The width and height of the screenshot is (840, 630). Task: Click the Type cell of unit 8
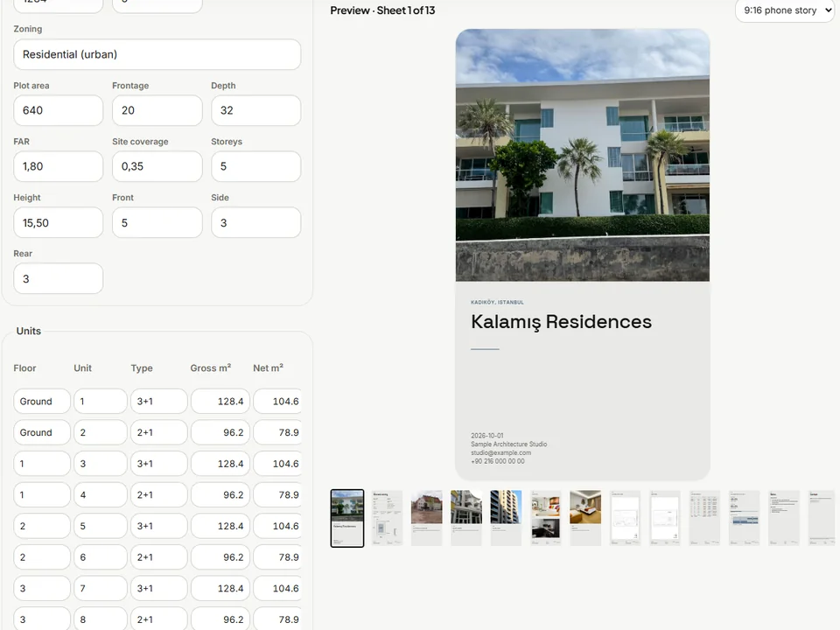[x=159, y=619]
